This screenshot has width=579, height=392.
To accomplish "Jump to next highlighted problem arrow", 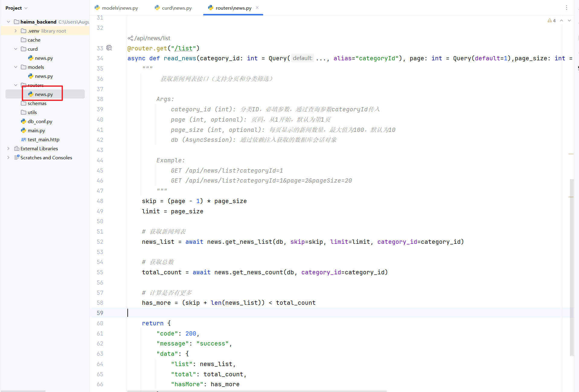I will coord(569,21).
